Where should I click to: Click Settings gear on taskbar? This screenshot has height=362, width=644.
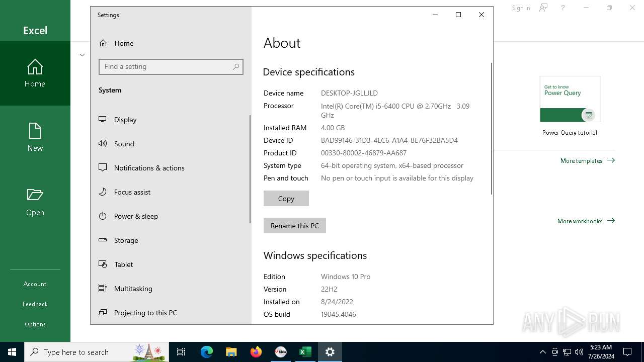click(330, 352)
